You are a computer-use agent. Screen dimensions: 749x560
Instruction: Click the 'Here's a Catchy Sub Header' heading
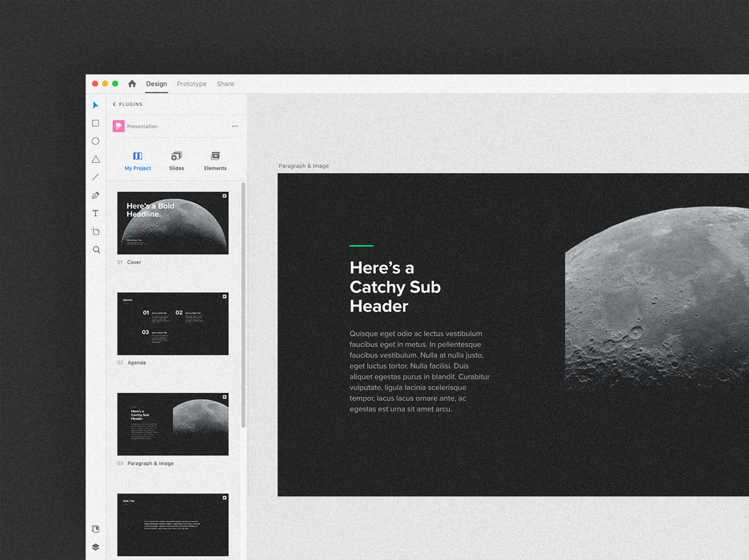(395, 287)
